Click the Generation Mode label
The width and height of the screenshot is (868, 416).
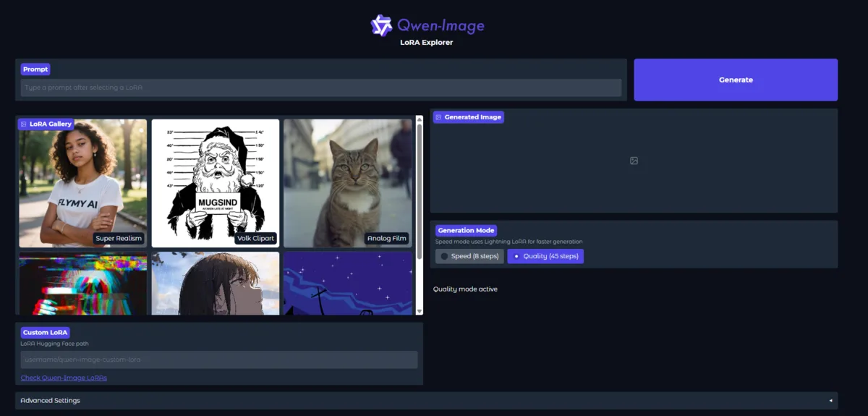click(466, 230)
